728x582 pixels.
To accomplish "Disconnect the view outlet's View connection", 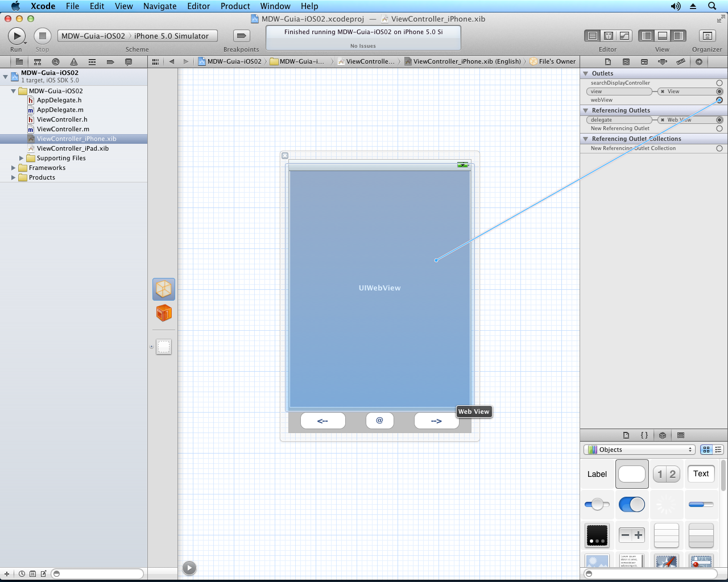I will 663,92.
